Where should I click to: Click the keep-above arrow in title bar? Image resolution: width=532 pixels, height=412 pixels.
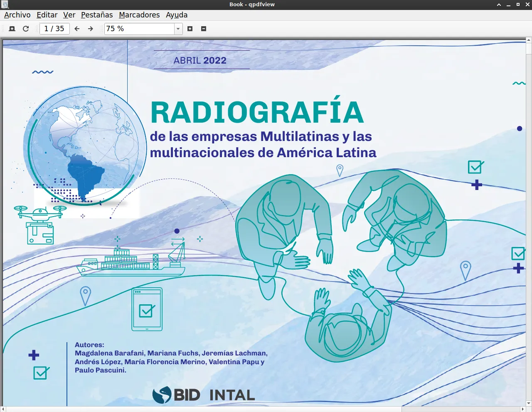pyautogui.click(x=499, y=5)
